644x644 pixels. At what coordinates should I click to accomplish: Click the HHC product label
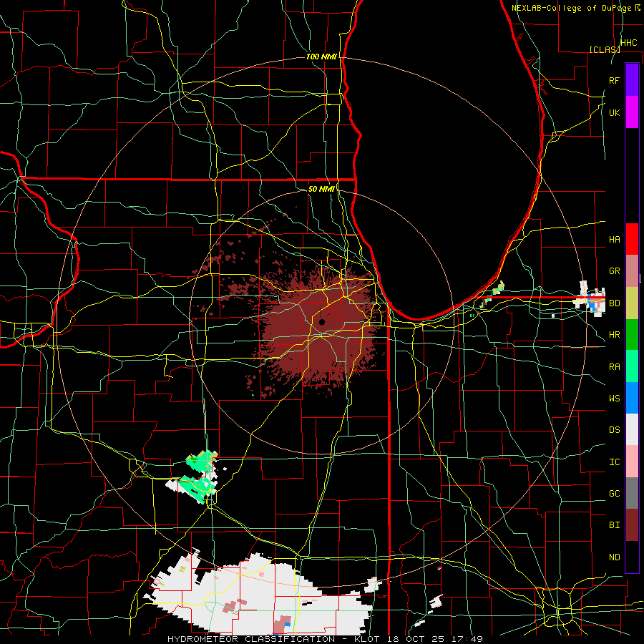point(628,43)
